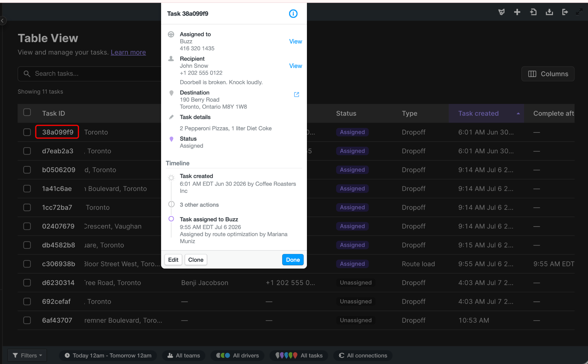588x364 pixels.
Task: Click the Task created timeline spinner marker
Action: pos(171,178)
